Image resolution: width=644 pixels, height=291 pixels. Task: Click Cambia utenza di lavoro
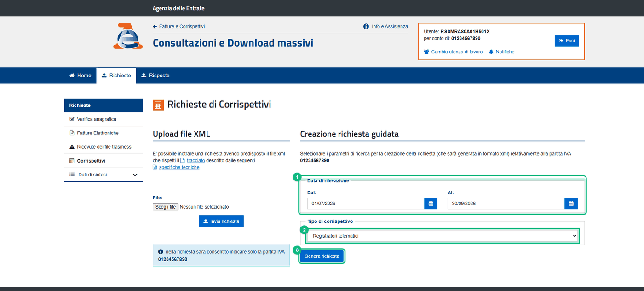[x=453, y=52]
